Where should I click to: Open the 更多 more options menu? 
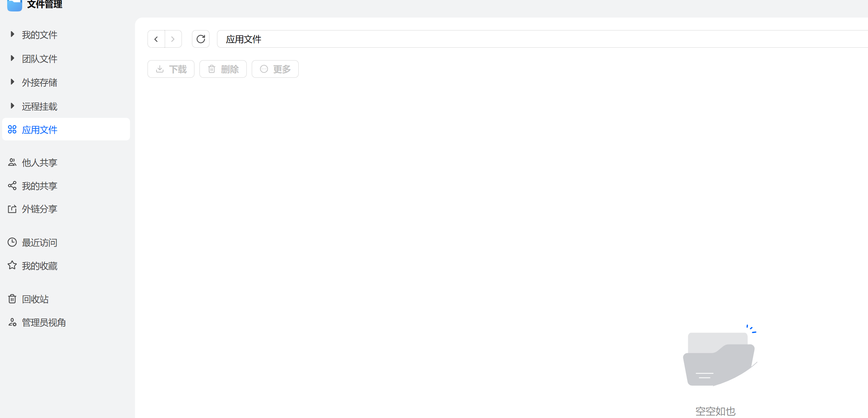(275, 69)
